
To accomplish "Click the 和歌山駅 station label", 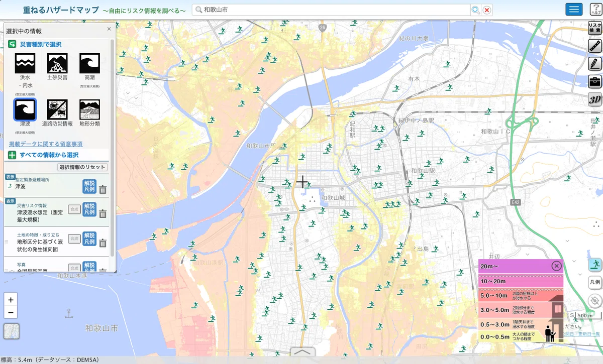I will click(422, 171).
